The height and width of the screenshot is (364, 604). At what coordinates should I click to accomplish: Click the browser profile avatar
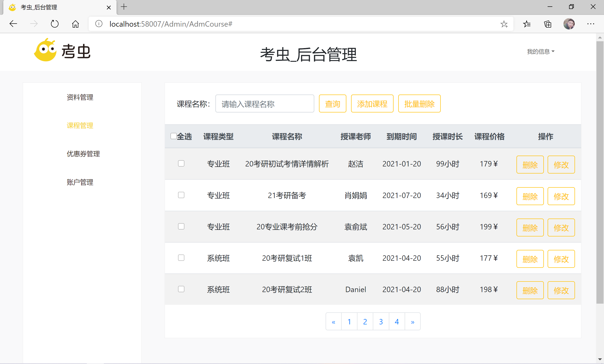569,24
